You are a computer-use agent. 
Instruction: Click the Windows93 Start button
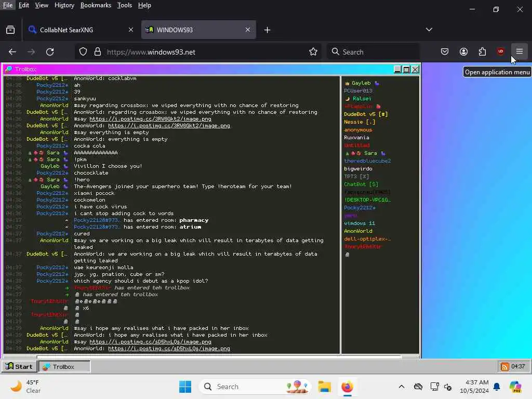(x=19, y=366)
